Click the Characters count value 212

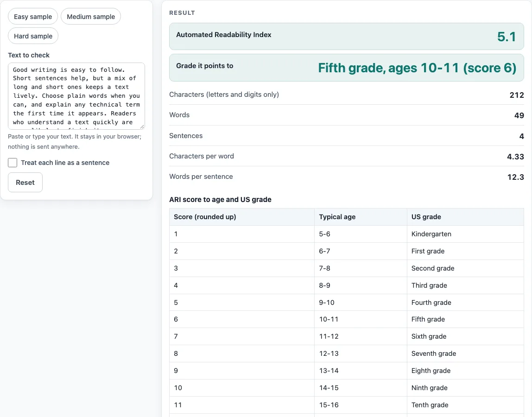[x=517, y=95]
